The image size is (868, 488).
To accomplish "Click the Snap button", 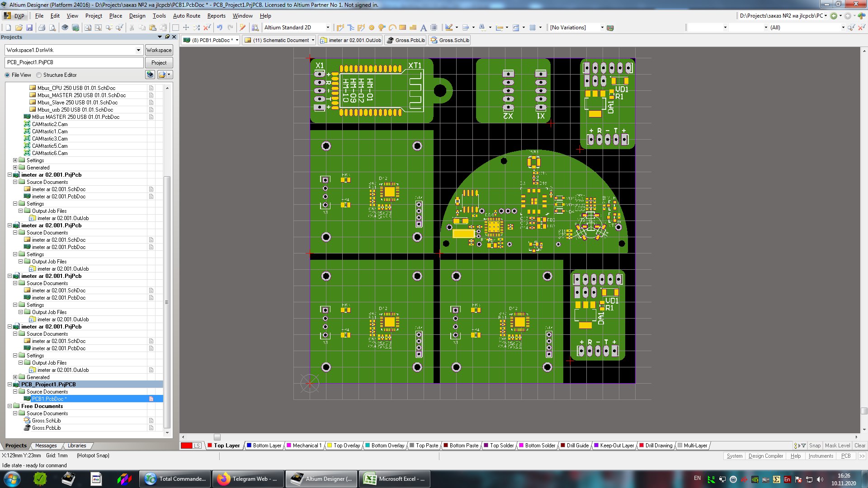I will click(x=815, y=446).
